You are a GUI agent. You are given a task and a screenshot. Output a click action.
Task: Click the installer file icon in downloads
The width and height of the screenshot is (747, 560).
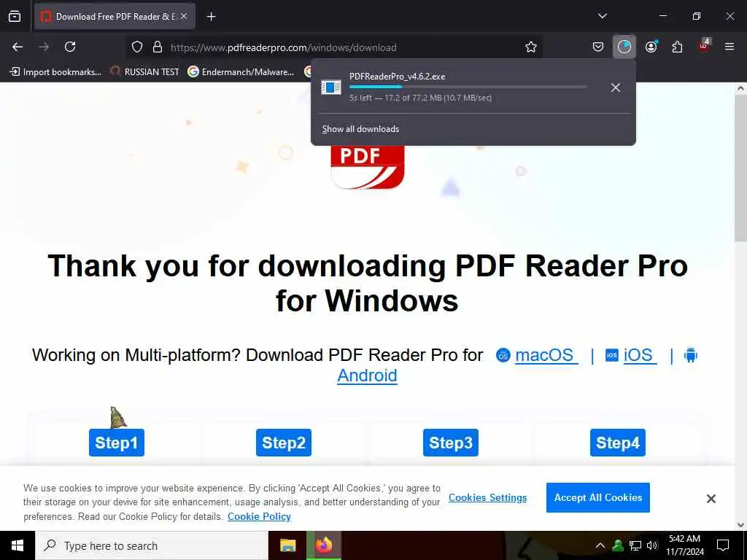[x=330, y=87]
